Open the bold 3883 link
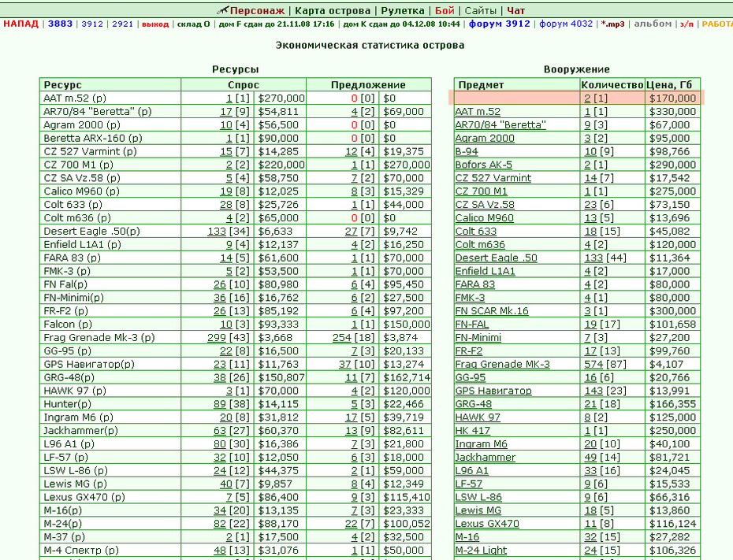Viewport: 733px width, 560px height. pos(61,24)
